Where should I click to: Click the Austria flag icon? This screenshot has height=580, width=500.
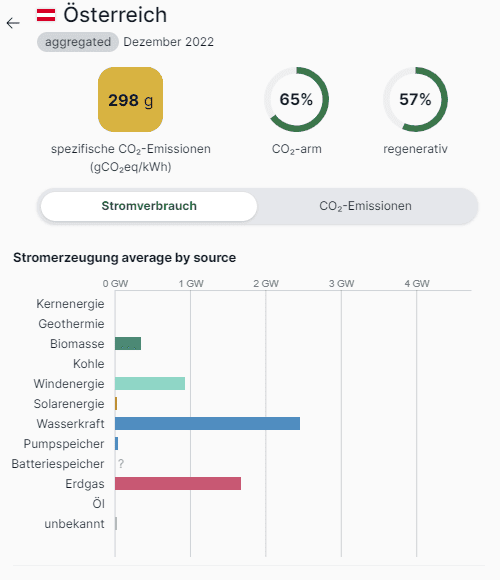click(46, 15)
